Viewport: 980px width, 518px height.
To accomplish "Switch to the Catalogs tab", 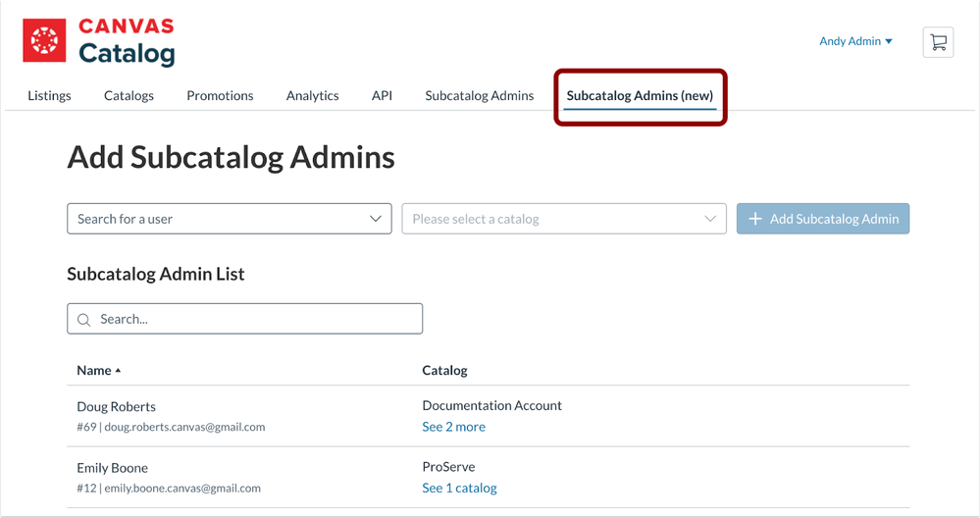I will (129, 95).
